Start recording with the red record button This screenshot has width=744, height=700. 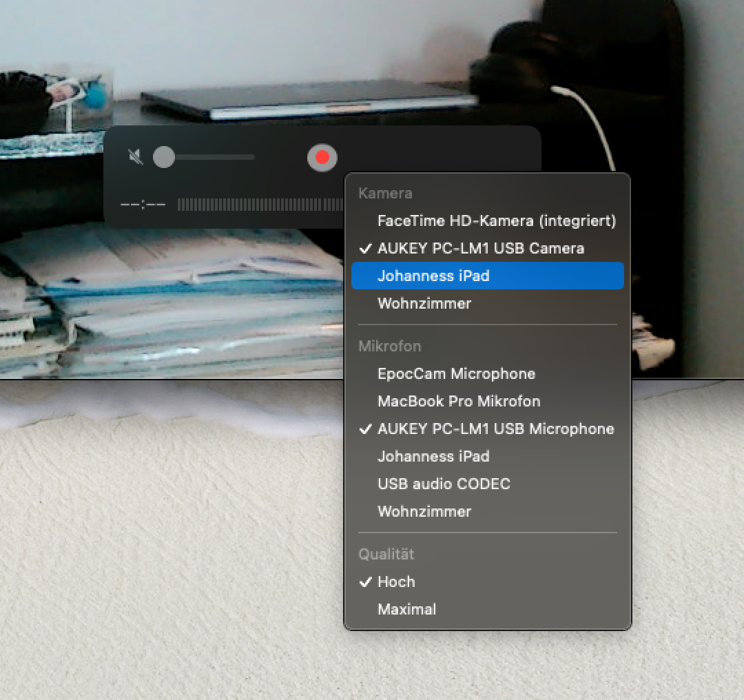(322, 158)
